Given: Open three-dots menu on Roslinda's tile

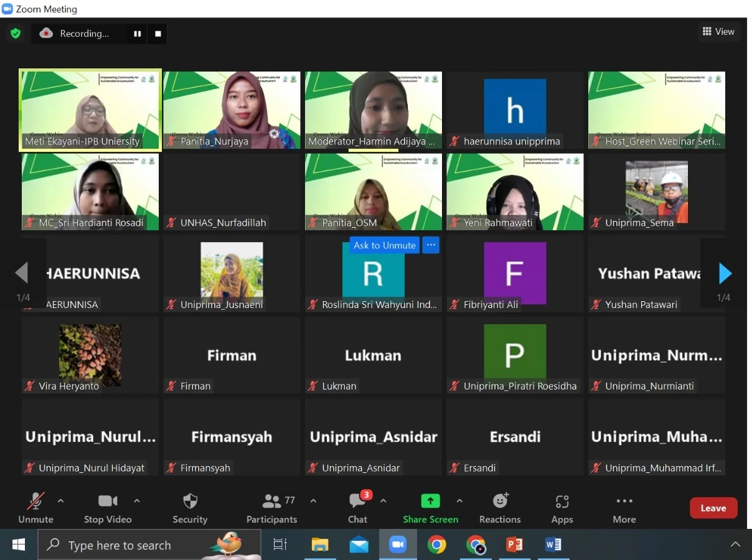Looking at the screenshot, I should click(431, 245).
